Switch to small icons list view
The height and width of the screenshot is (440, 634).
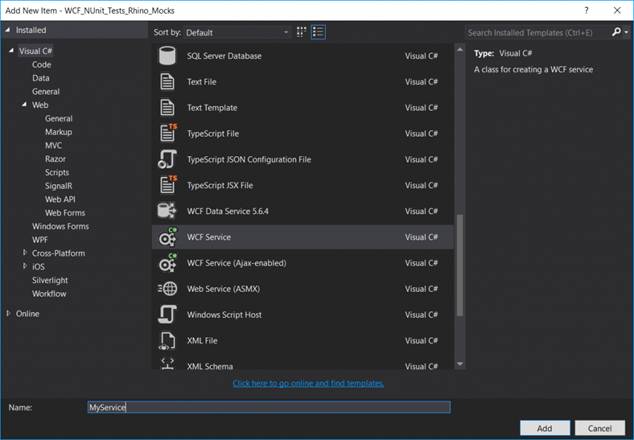[x=318, y=32]
